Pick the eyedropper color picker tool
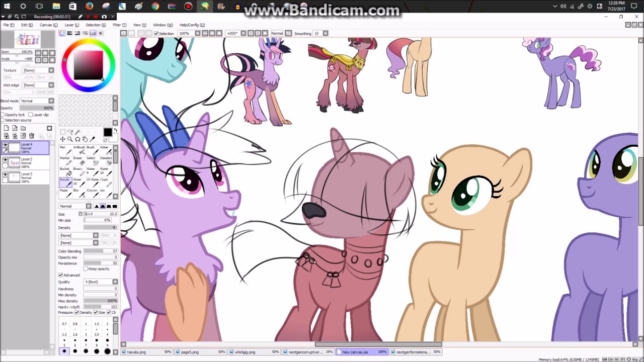This screenshot has width=644, height=362. tap(92, 139)
